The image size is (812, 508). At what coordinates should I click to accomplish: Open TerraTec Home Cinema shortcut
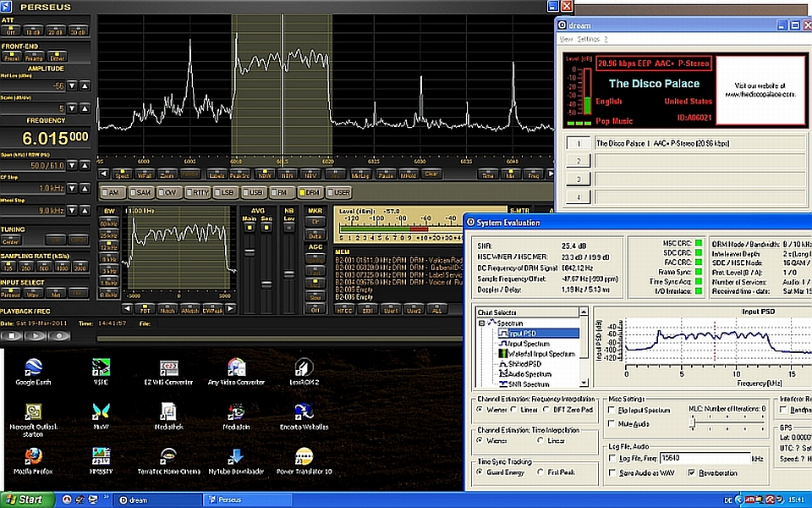point(169,461)
